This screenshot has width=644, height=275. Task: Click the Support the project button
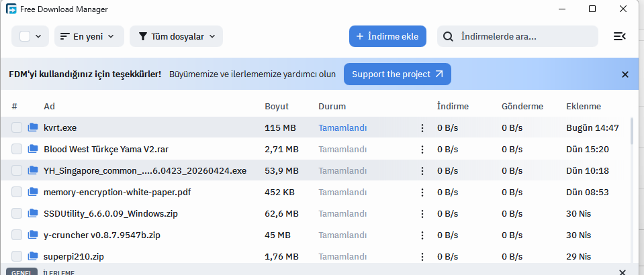point(397,74)
